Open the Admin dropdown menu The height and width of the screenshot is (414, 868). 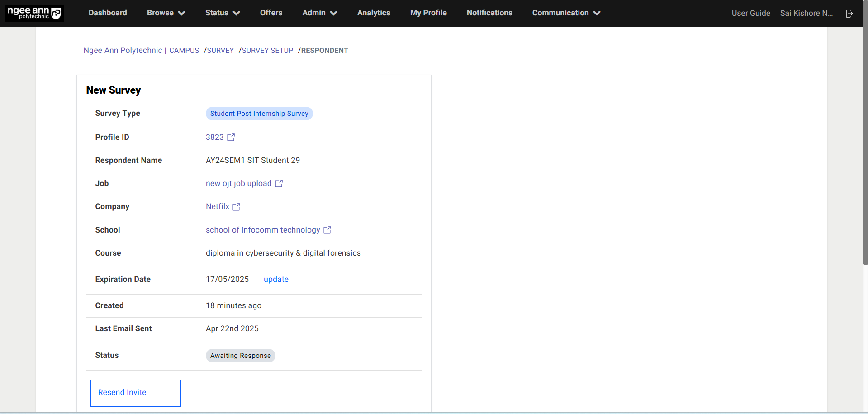pyautogui.click(x=319, y=13)
